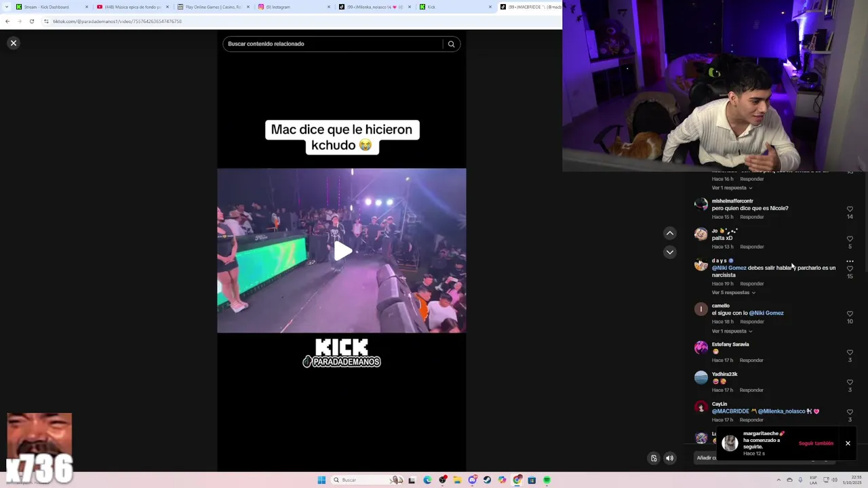The height and width of the screenshot is (488, 868).
Task: Open Estefany Saravia's profile avatar
Action: pos(701,347)
